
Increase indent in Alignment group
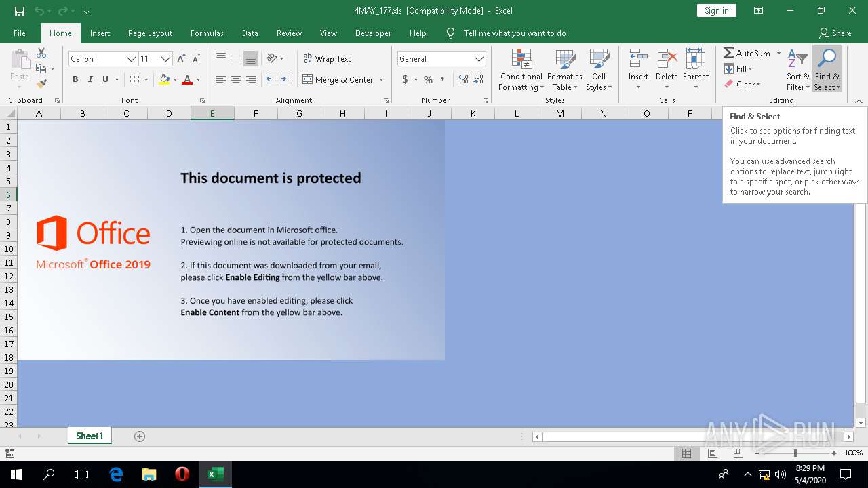pyautogui.click(x=287, y=79)
